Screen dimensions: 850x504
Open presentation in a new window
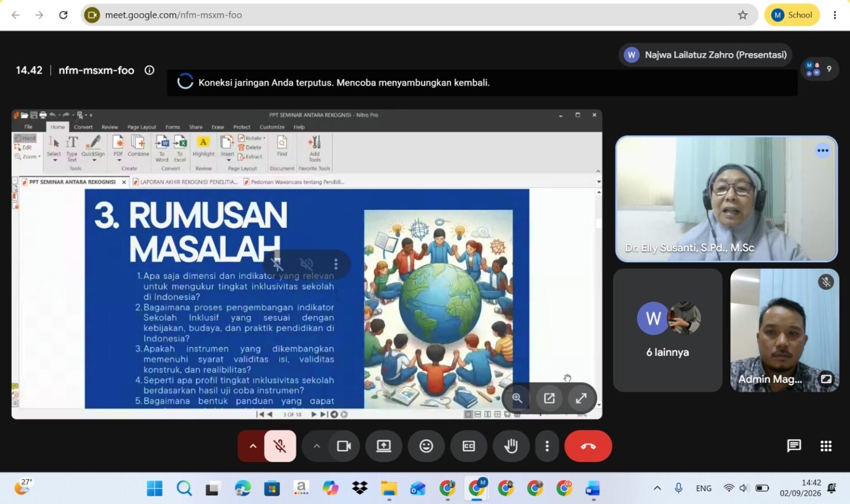click(549, 398)
